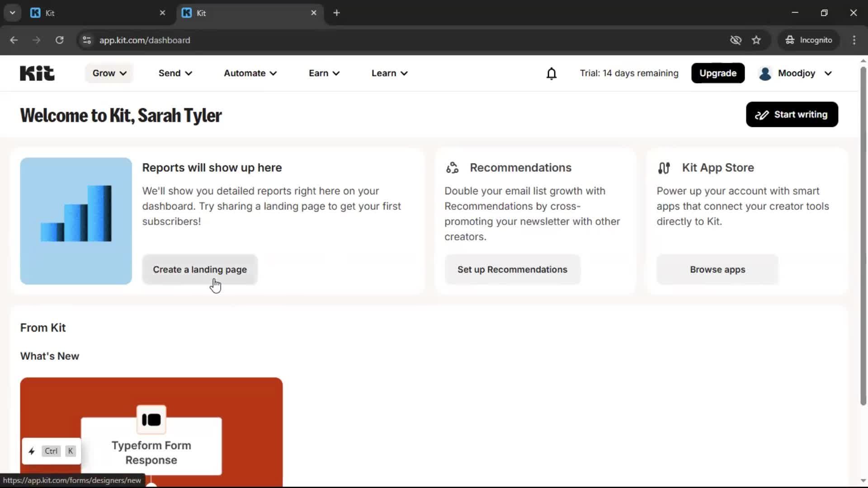The height and width of the screenshot is (488, 868).
Task: Click the bar chart reports illustration
Action: 75,221
